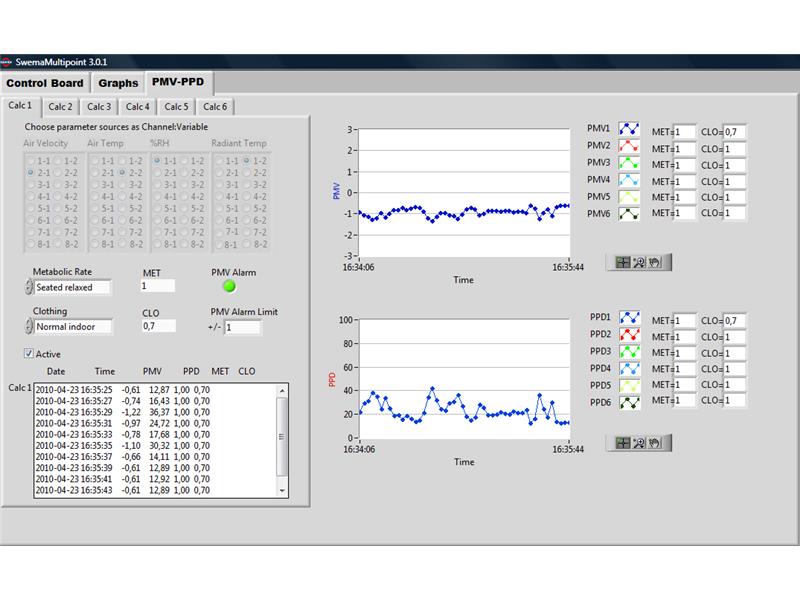
Task: Select Air Temp source 2-2
Action: (x=122, y=172)
